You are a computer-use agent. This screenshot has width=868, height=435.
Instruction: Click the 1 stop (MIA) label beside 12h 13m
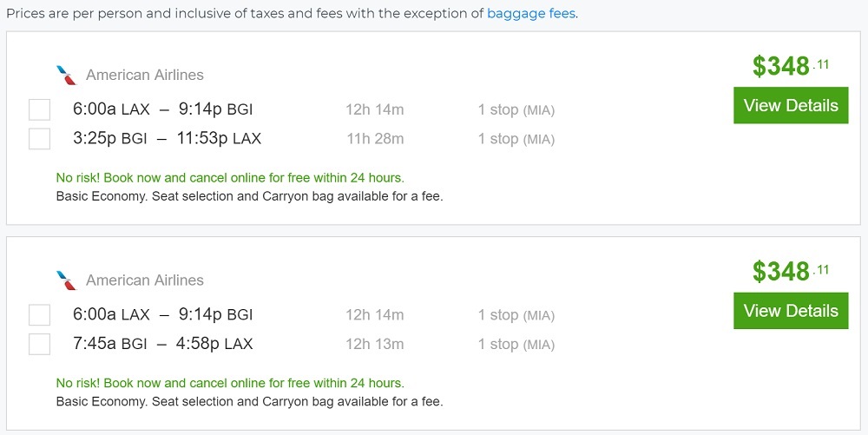tap(516, 344)
